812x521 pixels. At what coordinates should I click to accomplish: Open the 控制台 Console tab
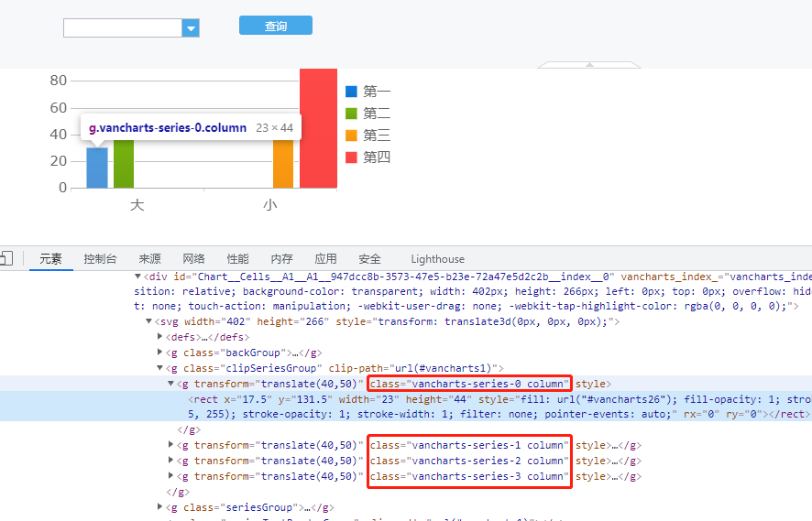click(x=101, y=259)
